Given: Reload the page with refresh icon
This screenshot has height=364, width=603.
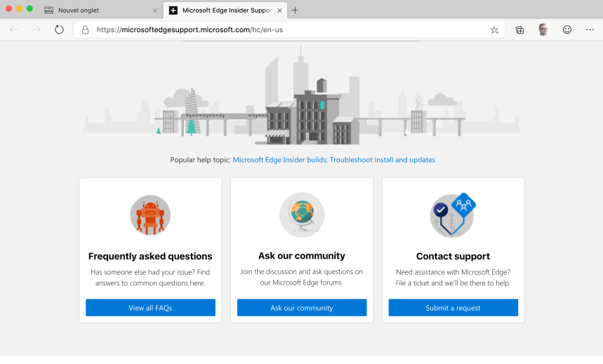Looking at the screenshot, I should coord(59,29).
